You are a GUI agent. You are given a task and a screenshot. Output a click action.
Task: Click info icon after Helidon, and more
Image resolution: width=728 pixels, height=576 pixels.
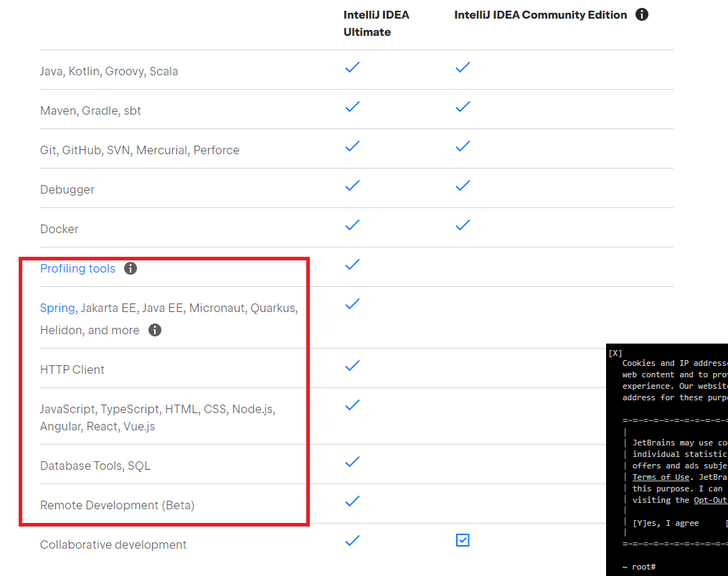155,330
